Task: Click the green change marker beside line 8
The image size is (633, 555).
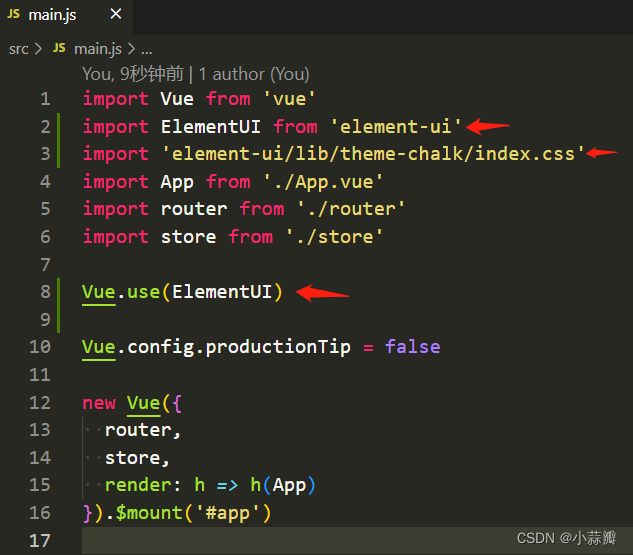Action: point(59,305)
